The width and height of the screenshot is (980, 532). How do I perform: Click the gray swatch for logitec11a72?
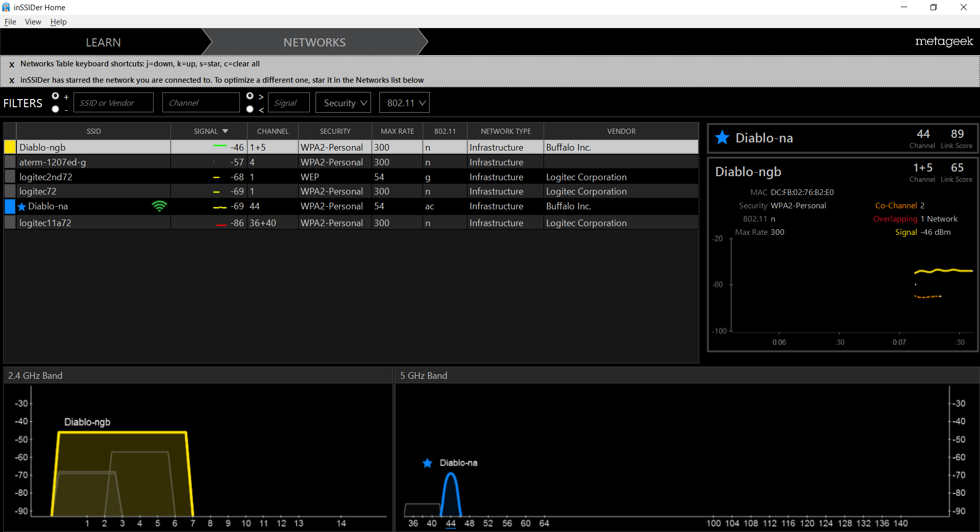(10, 223)
